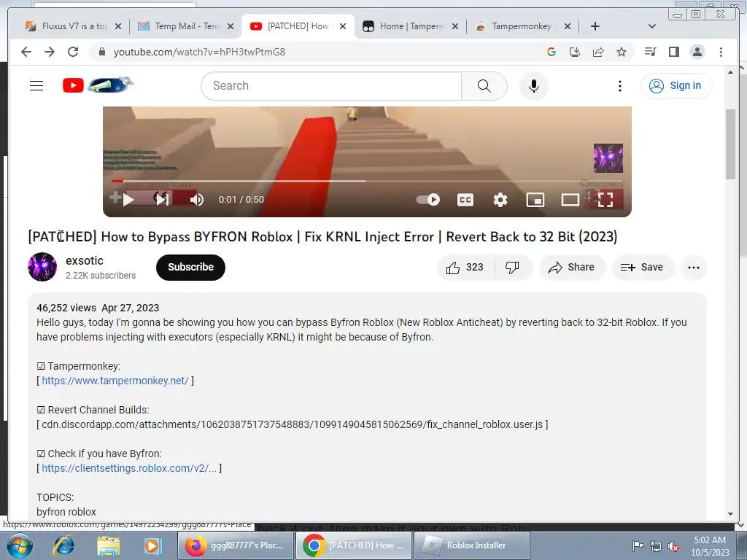747x560 pixels.
Task: Click the YouTube logo
Action: [98, 85]
